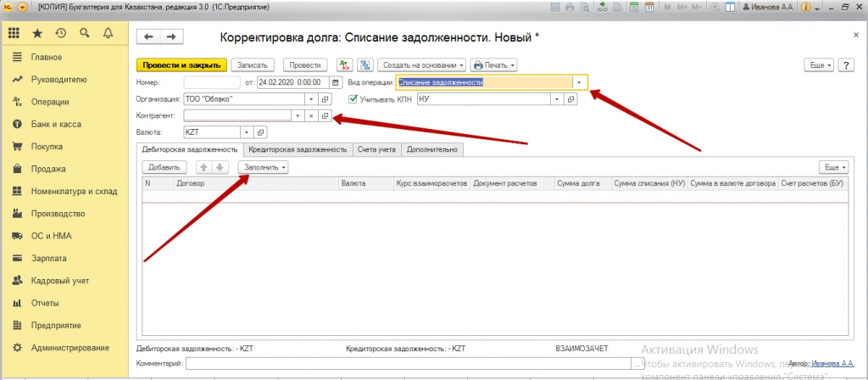Expand Валюта dropdown arrow

[247, 133]
